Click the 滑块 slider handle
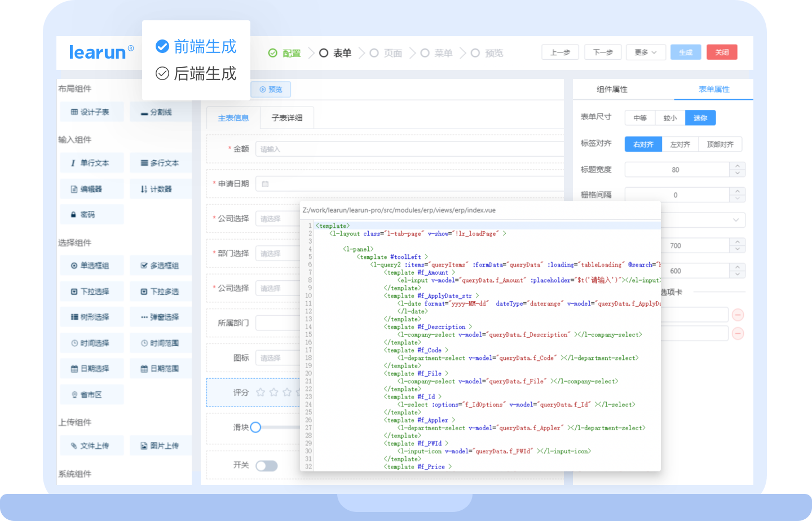 [x=255, y=427]
